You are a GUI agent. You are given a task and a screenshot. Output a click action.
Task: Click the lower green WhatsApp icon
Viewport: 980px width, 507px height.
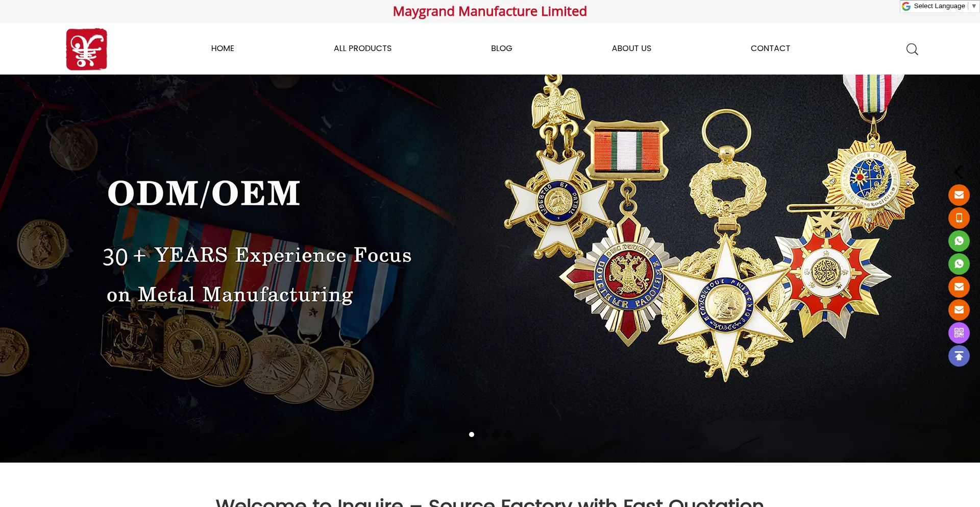pos(959,264)
